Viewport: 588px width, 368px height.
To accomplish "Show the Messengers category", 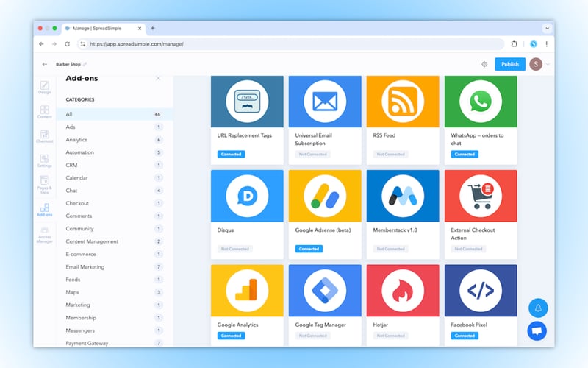I will (115, 330).
